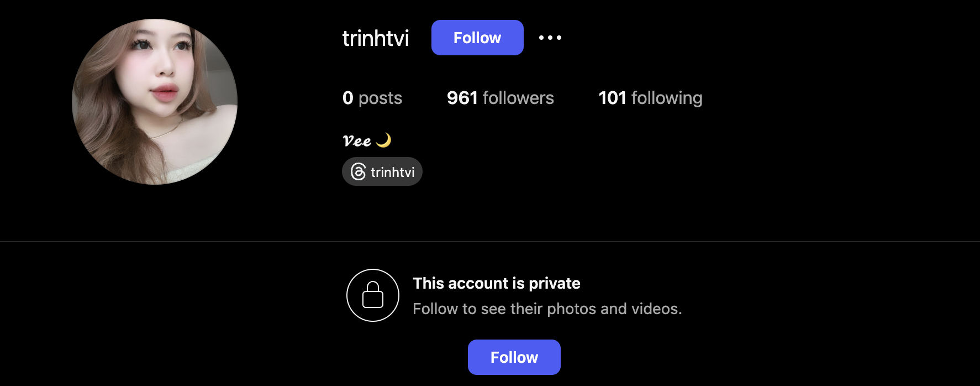Image resolution: width=980 pixels, height=386 pixels.
Task: Click the "This account is private" heading
Action: coord(496,283)
